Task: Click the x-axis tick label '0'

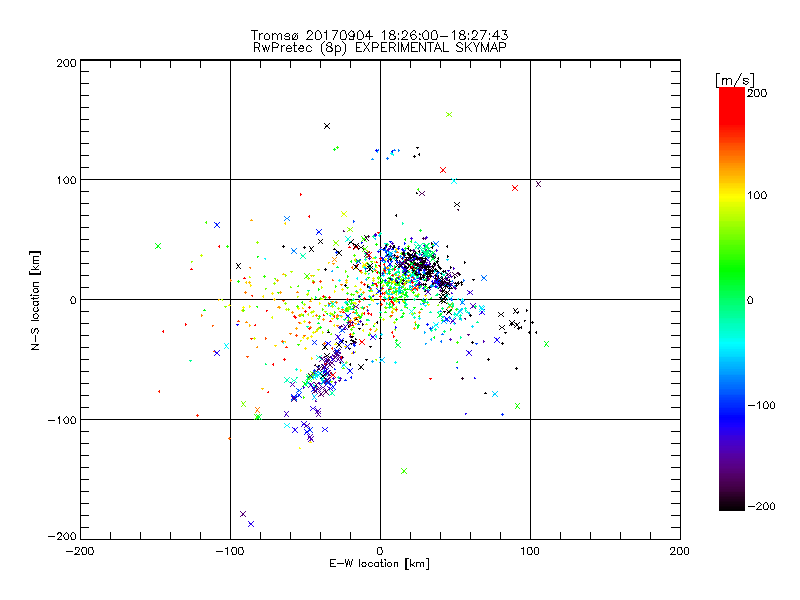Action: pyautogui.click(x=380, y=551)
